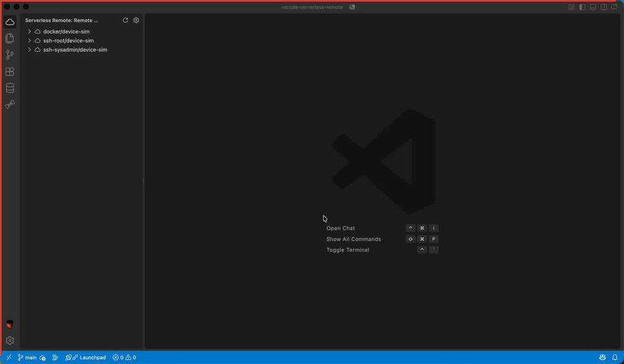Refresh the Serverless Remote tree
The width and height of the screenshot is (624, 364).
pyautogui.click(x=125, y=20)
